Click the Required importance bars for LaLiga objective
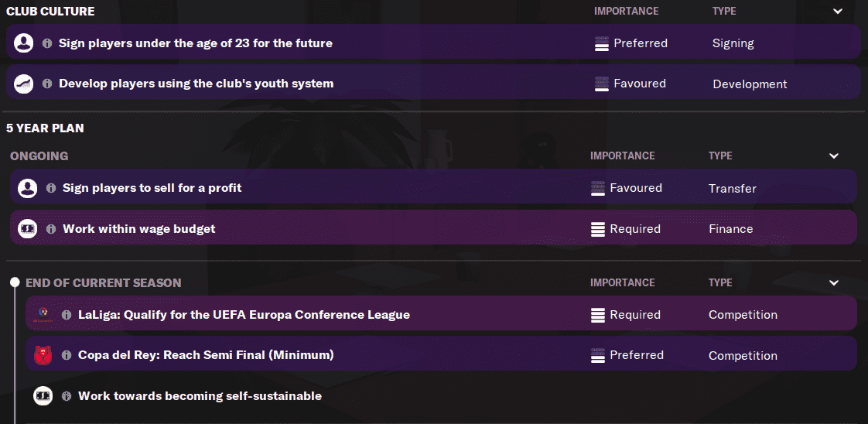This screenshot has width=868, height=424. point(598,315)
